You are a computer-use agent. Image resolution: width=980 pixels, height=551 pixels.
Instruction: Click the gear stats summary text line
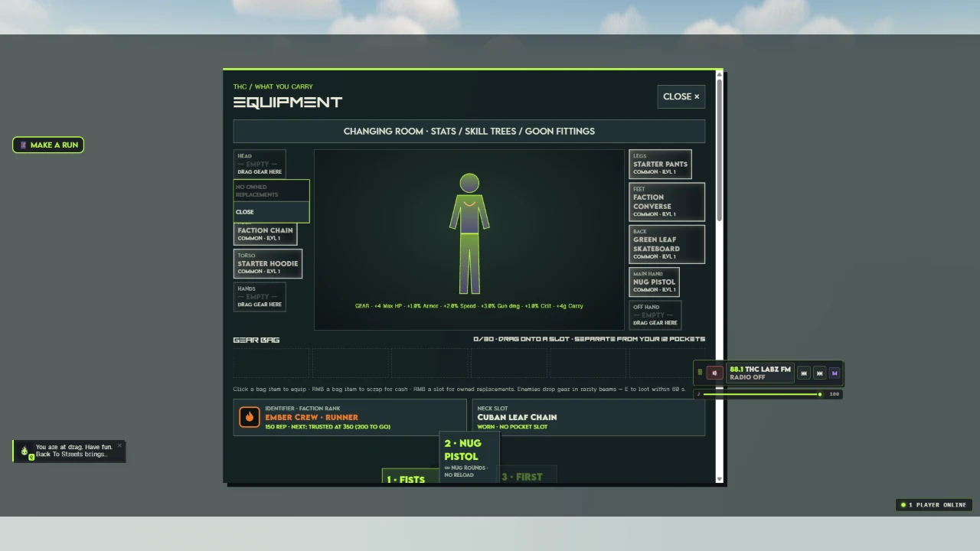469,306
